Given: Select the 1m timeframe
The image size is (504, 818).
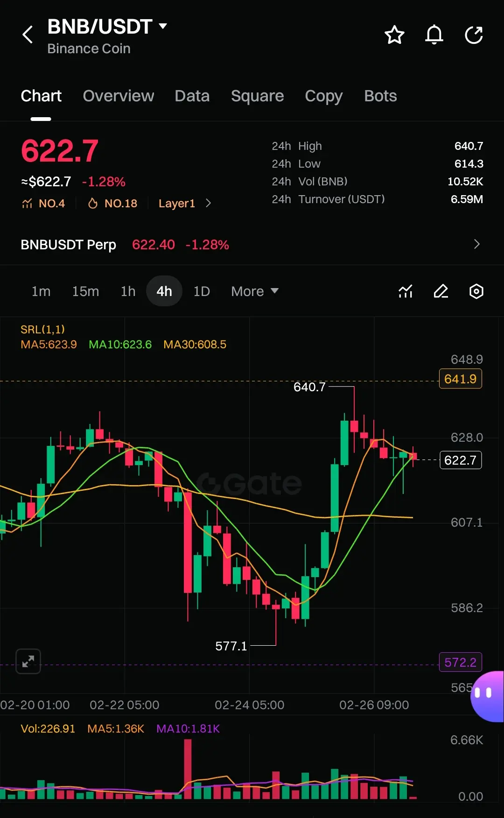Looking at the screenshot, I should click(x=41, y=291).
